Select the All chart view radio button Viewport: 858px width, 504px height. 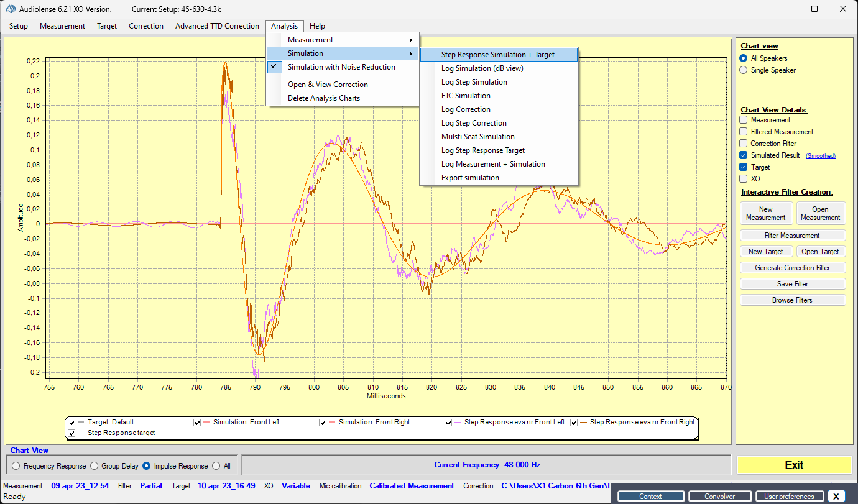point(216,466)
